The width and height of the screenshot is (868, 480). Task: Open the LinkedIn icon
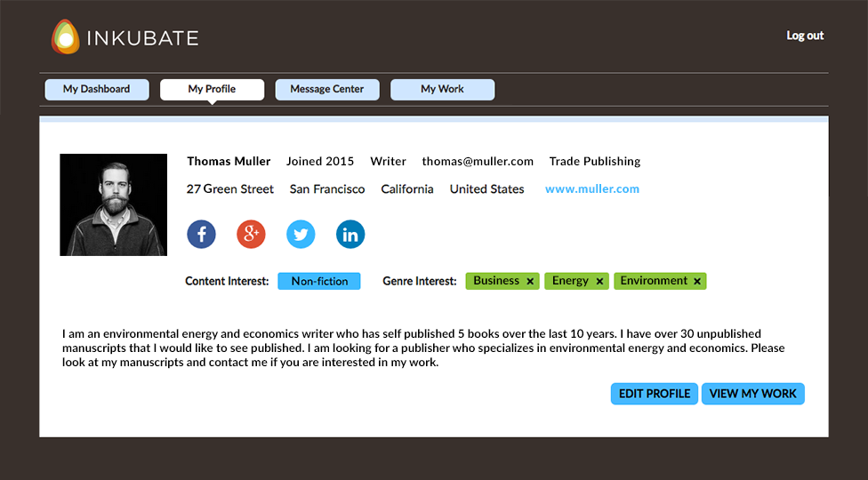click(x=350, y=235)
